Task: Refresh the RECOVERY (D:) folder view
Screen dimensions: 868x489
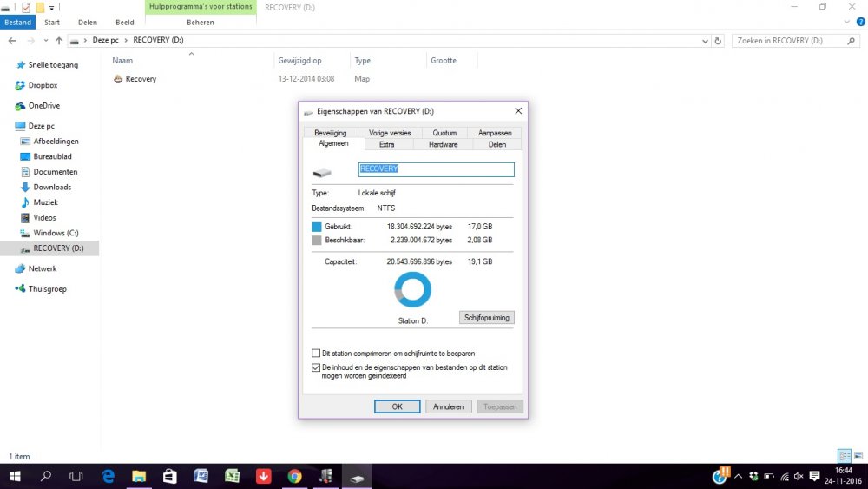Action: click(718, 41)
